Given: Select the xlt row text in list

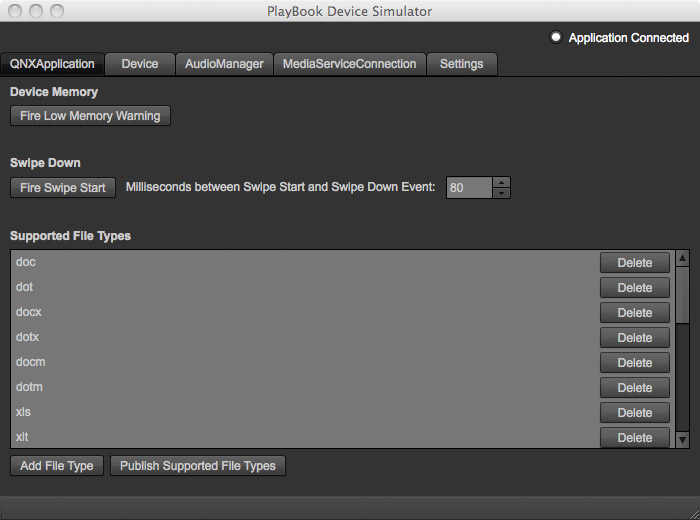Looking at the screenshot, I should click(x=22, y=437).
